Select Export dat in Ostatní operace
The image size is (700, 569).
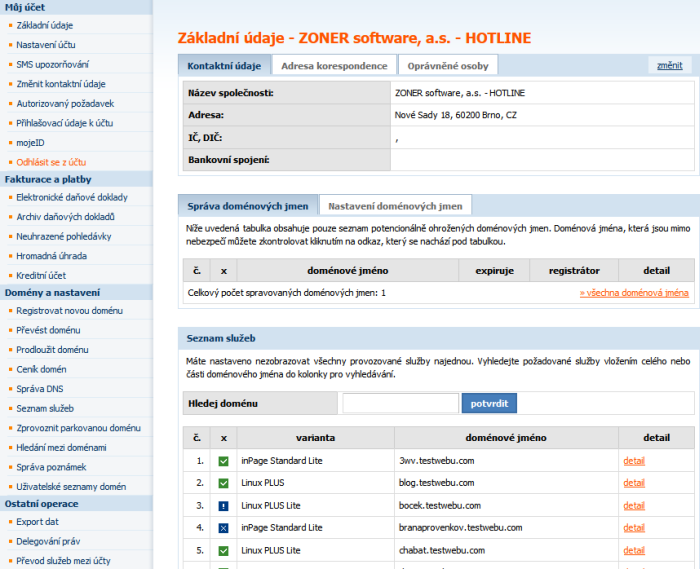pyautogui.click(x=39, y=522)
